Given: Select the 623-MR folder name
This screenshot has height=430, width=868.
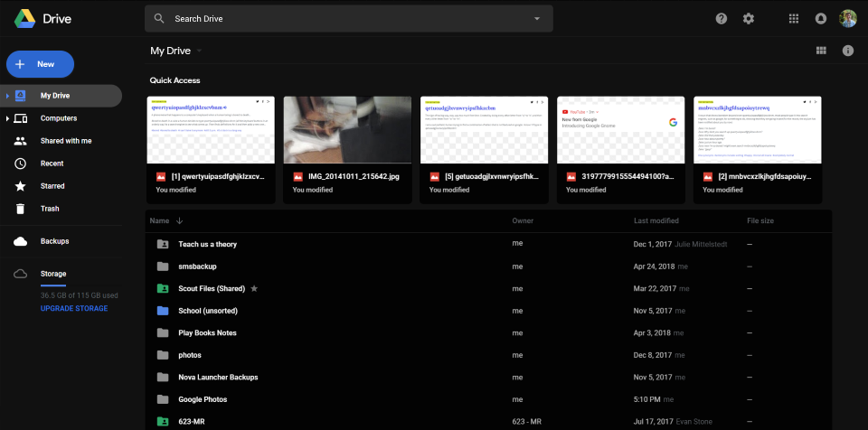Looking at the screenshot, I should (193, 421).
